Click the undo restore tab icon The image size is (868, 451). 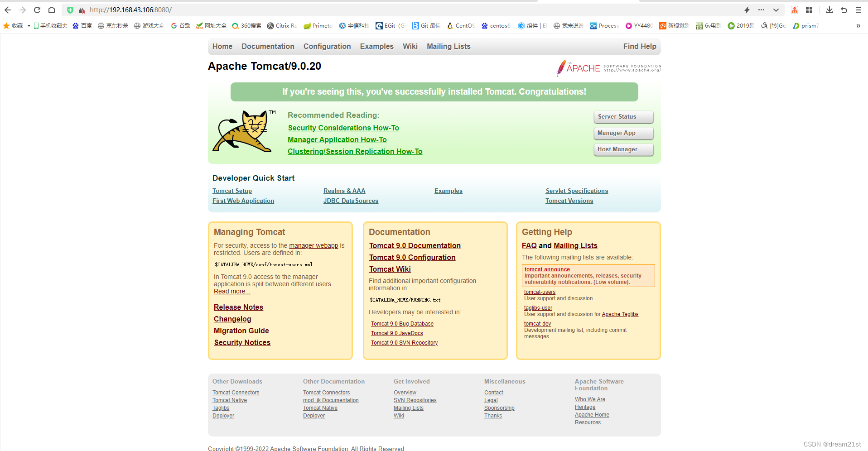pyautogui.click(x=844, y=10)
